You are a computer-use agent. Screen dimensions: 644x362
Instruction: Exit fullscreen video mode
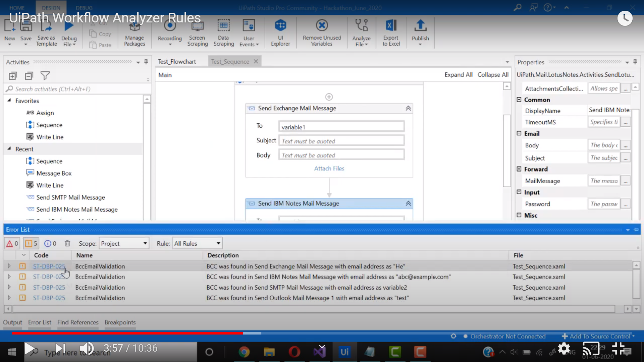pos(619,349)
